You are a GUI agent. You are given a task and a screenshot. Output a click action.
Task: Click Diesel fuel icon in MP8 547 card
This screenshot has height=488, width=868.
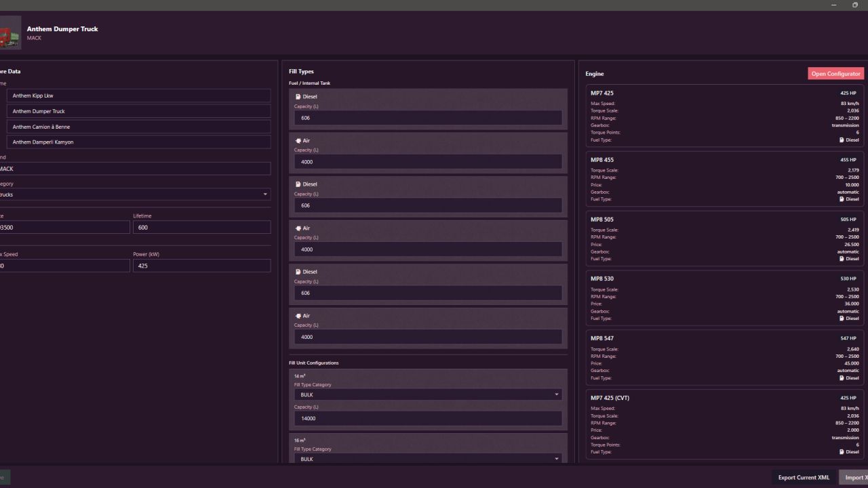pyautogui.click(x=842, y=378)
